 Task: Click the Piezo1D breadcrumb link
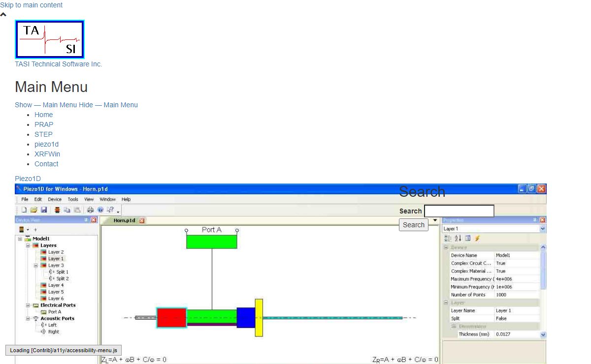[28, 179]
